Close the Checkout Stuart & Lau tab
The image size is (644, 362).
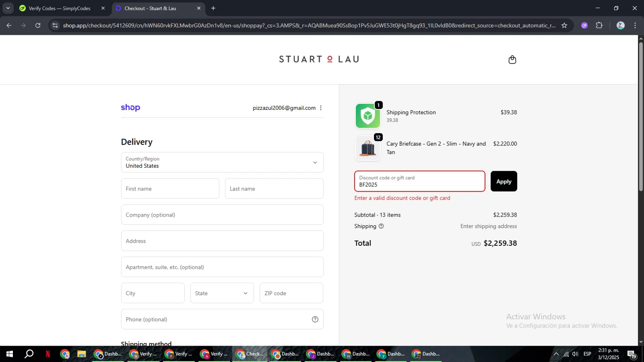click(199, 8)
